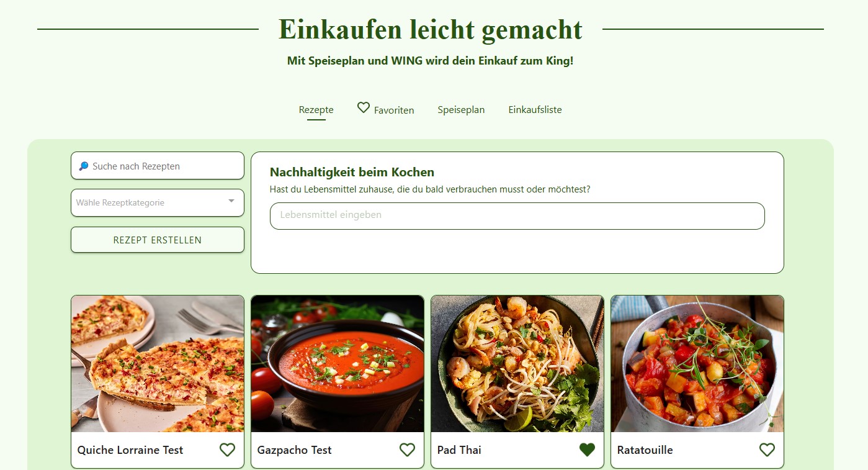
Task: Open the Wähle Rezeptkategorie dropdown
Action: point(158,202)
